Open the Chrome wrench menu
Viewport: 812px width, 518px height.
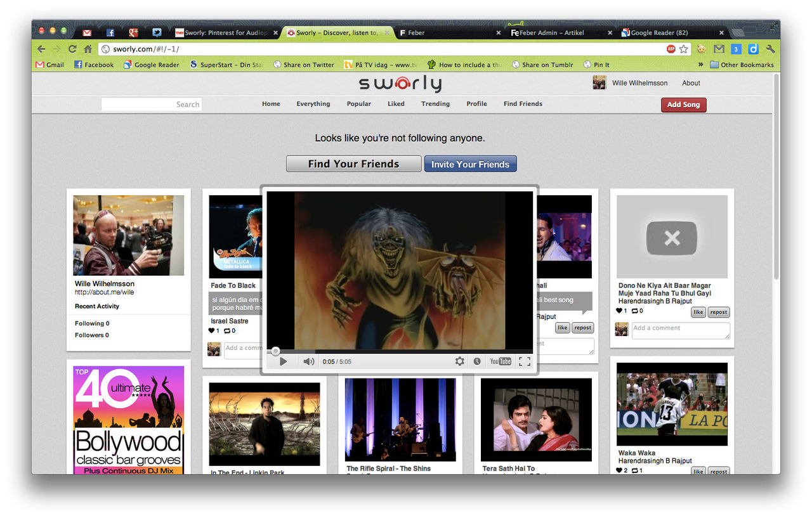(x=771, y=49)
